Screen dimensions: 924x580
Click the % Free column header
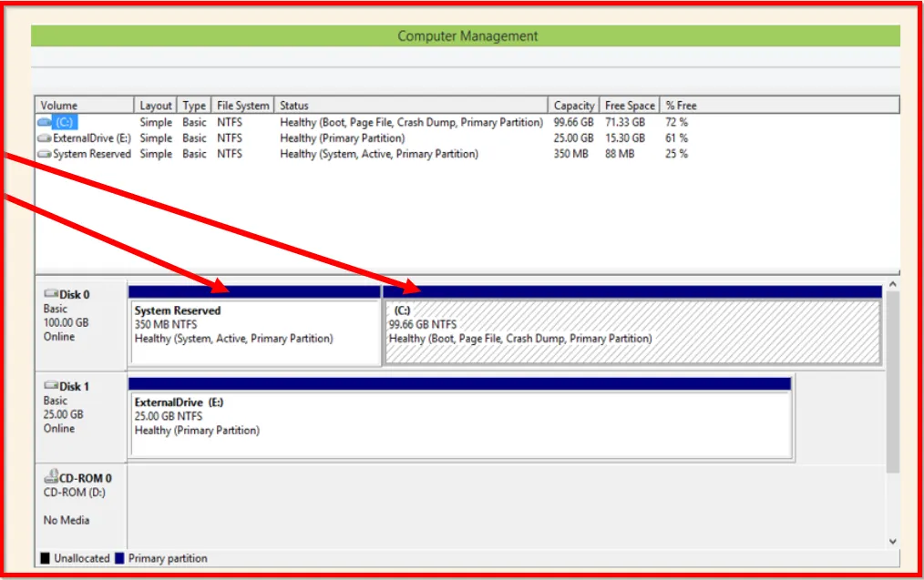coord(682,106)
